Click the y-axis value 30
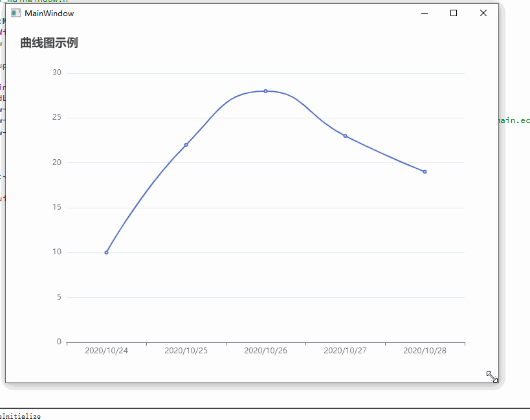This screenshot has height=420, width=530. (56, 72)
